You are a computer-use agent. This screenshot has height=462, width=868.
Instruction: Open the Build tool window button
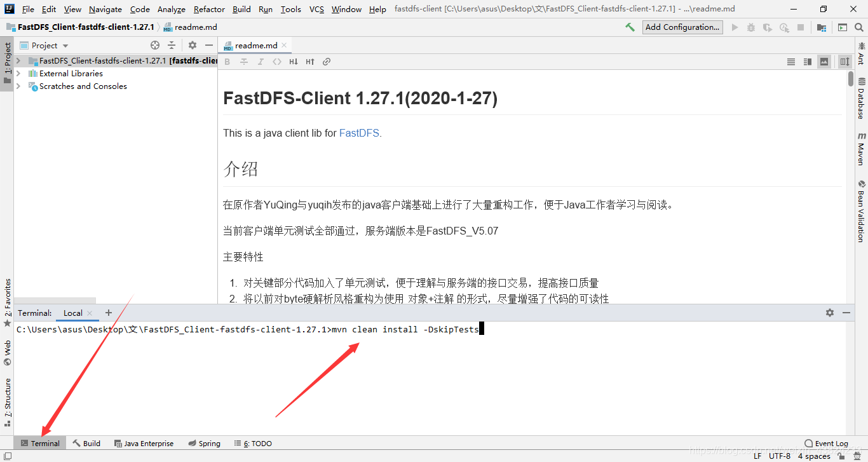point(86,443)
